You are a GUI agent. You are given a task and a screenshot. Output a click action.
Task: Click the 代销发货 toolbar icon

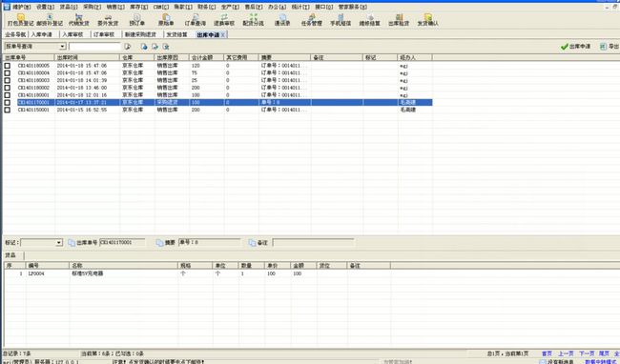point(78,20)
